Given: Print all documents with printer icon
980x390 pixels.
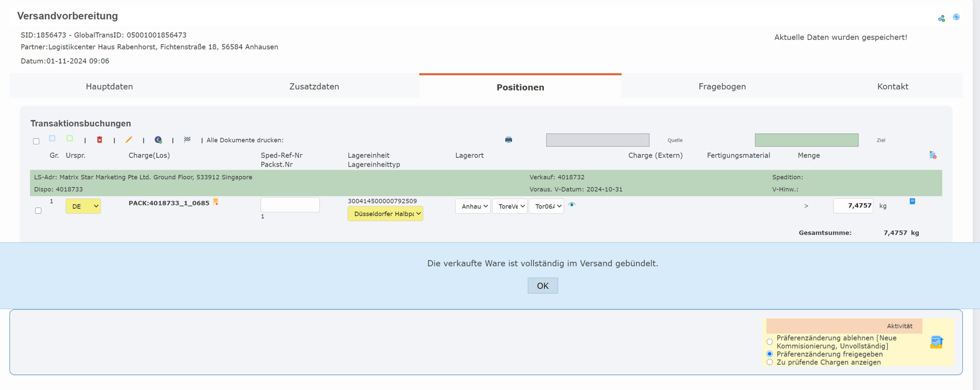Looking at the screenshot, I should [508, 140].
